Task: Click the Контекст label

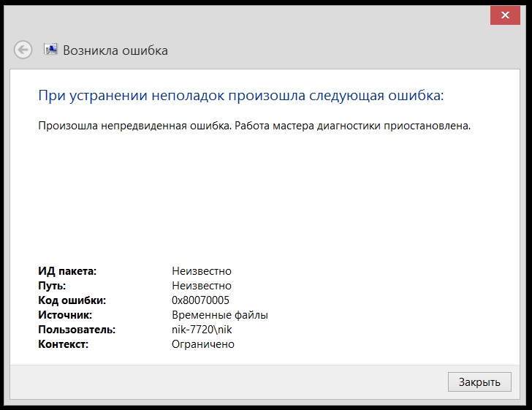Action: pos(63,343)
